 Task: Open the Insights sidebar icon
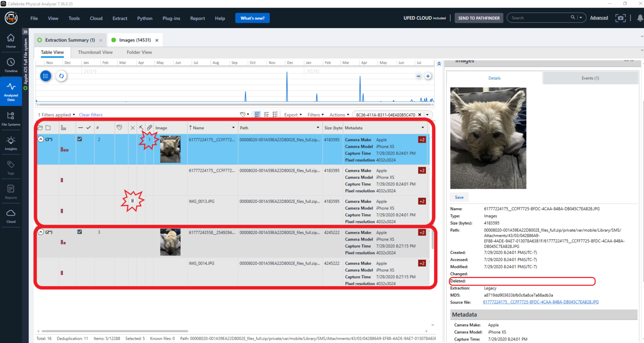coord(11,143)
